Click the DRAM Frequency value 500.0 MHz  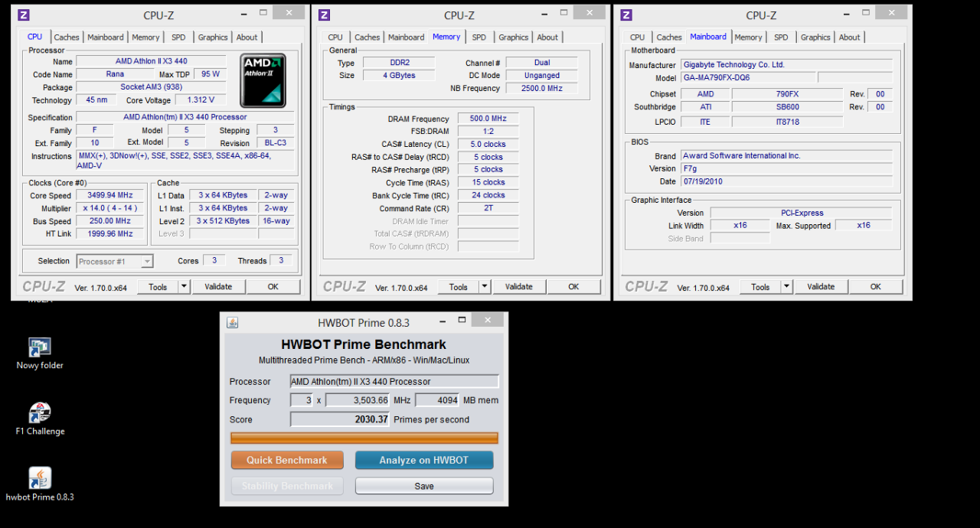pos(488,119)
